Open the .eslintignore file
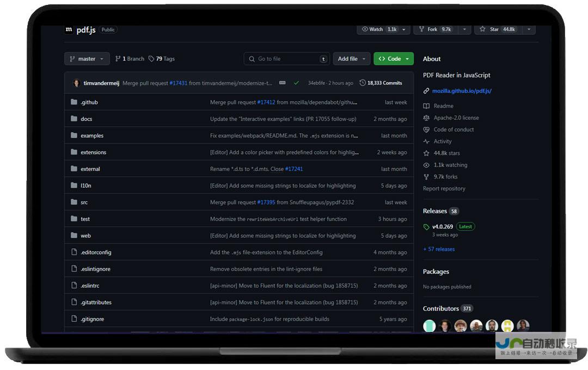This screenshot has height=370, width=588. click(x=96, y=269)
